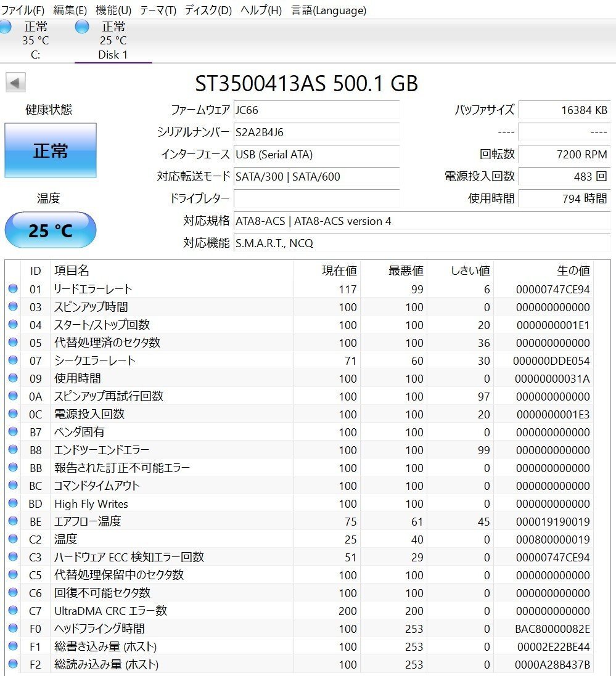The height and width of the screenshot is (676, 616).
Task: Click the status icon for ID 0C 電源投入回数 row
Action: pos(13,413)
